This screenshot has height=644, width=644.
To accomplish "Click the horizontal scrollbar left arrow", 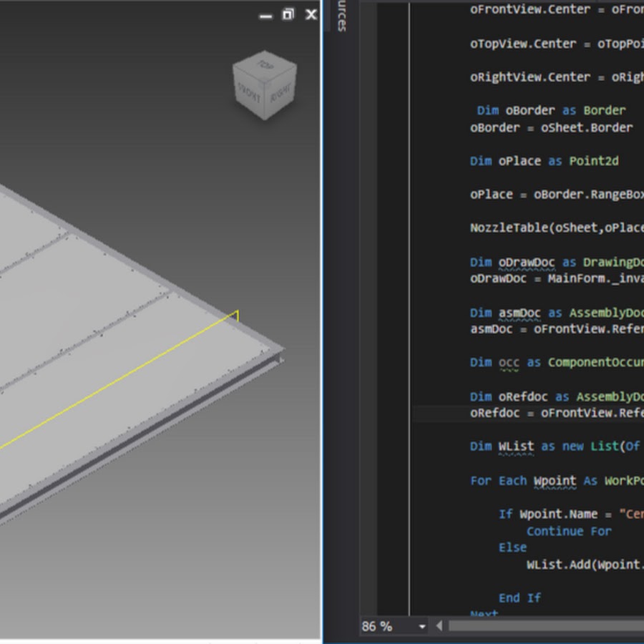I will [x=439, y=626].
